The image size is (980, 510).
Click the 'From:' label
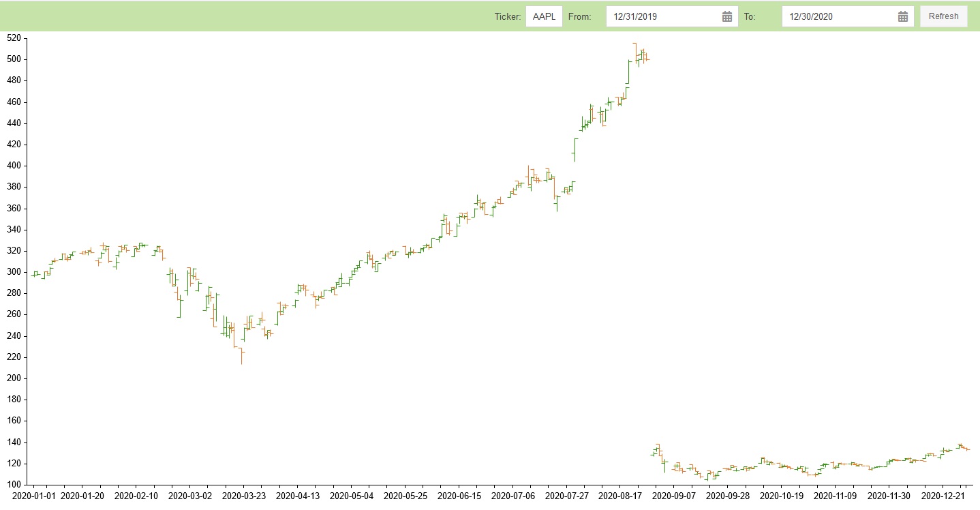(579, 16)
